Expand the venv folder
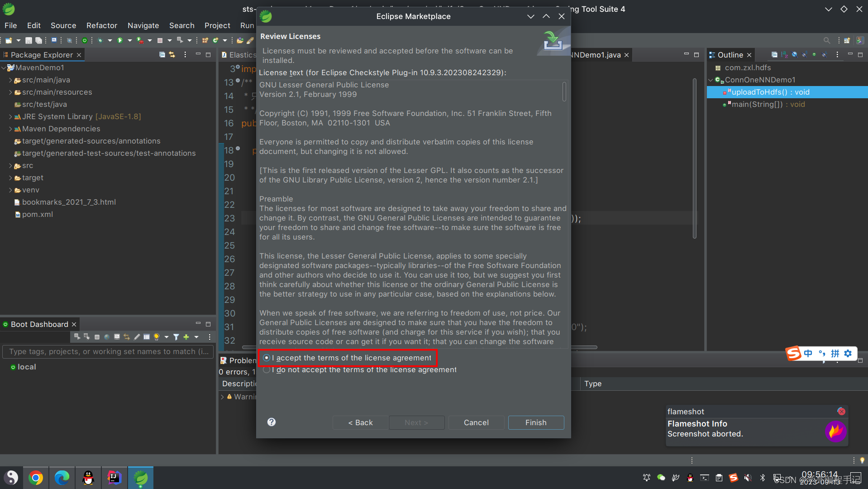Screen dimensions: 868x489 10,190
